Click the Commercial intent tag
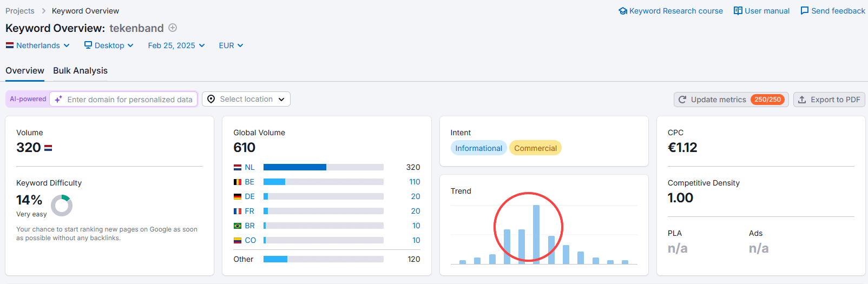Viewport: 868px width, 284px height. click(535, 148)
